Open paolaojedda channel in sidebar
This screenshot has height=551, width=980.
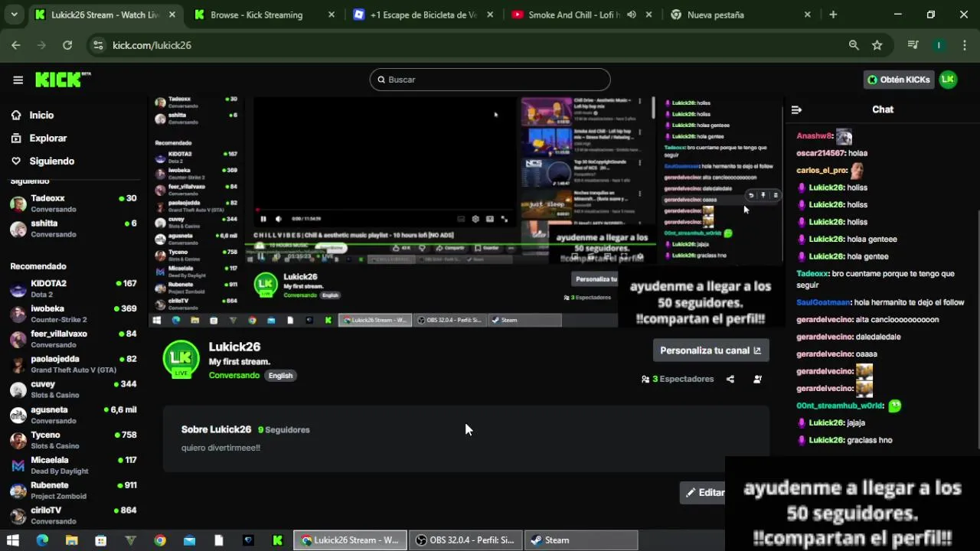73,364
